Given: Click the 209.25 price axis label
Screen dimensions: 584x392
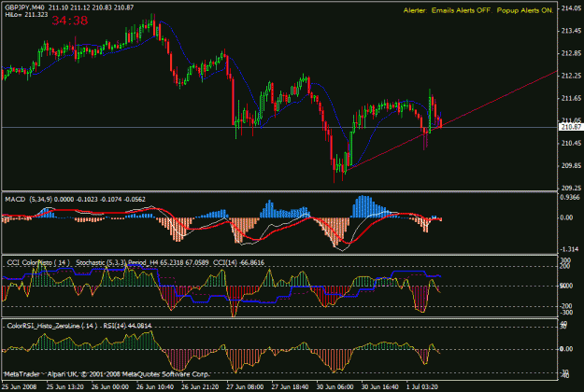Looking at the screenshot, I should pos(571,189).
